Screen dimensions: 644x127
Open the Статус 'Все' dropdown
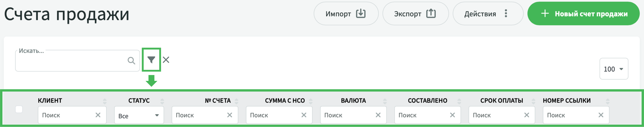[x=139, y=115]
